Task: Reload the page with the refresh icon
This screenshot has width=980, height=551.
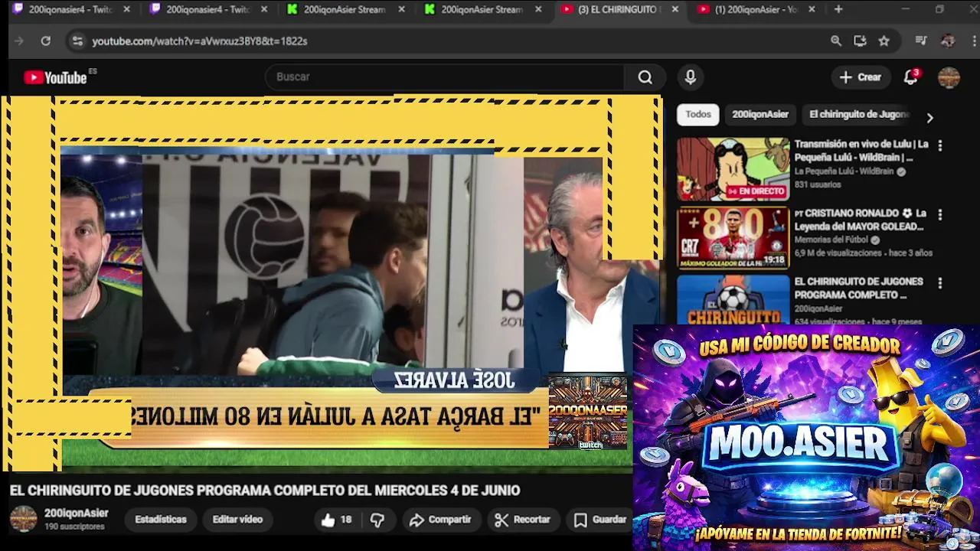Action: (x=46, y=41)
